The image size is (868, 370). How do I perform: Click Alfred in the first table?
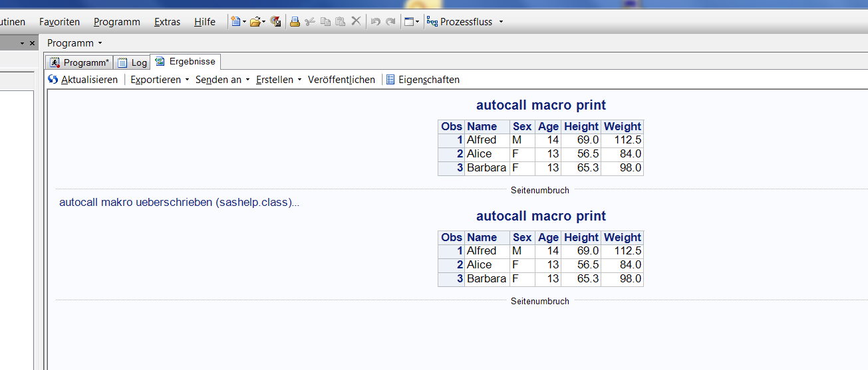point(482,140)
